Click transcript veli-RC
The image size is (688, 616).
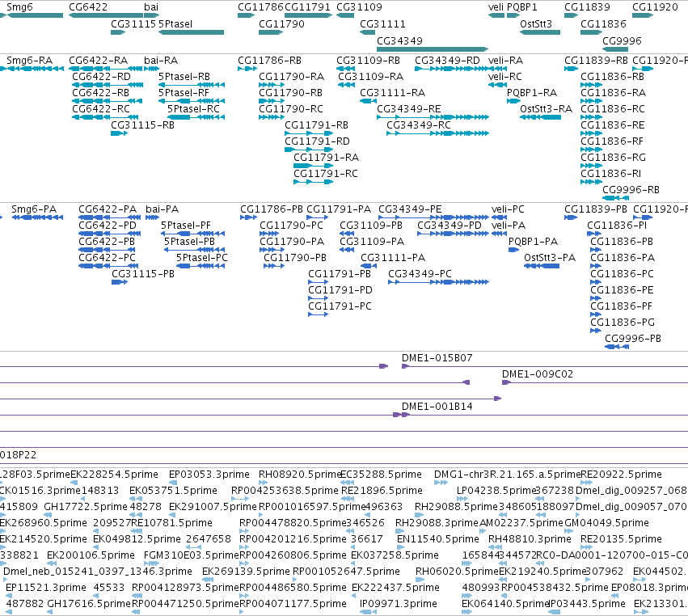click(505, 76)
